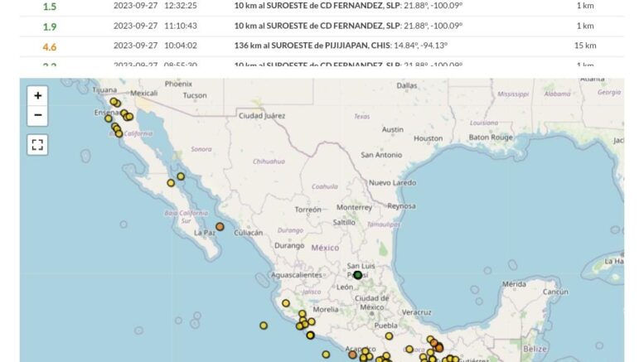Viewport: 644px width, 362px height.
Task: Click the orange marker east of La Paz
Action: pyautogui.click(x=220, y=226)
